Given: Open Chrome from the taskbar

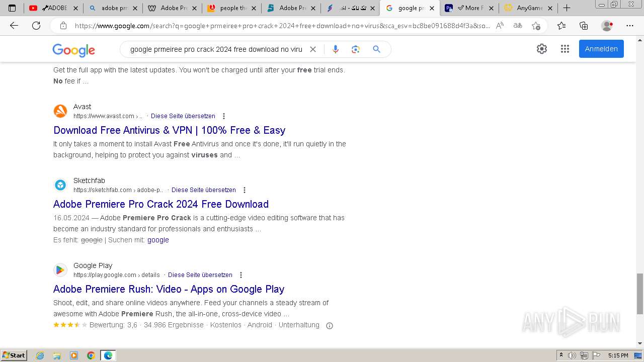Looking at the screenshot, I should [x=91, y=355].
